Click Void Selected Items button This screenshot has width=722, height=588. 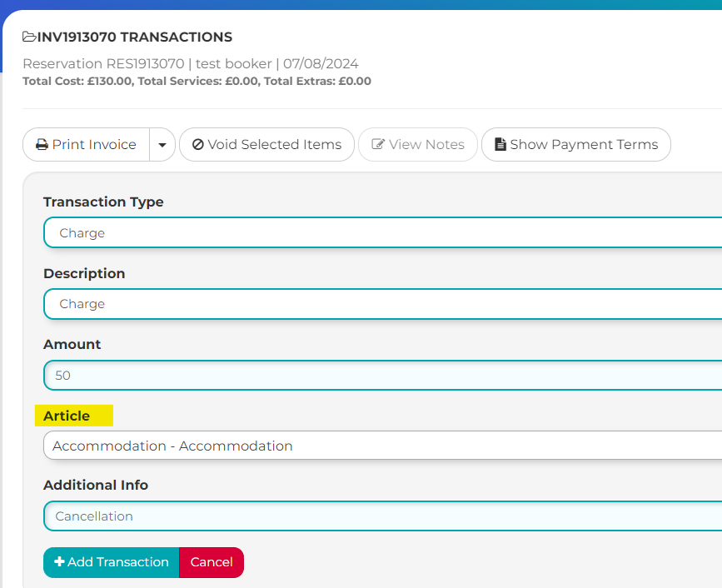click(x=266, y=145)
